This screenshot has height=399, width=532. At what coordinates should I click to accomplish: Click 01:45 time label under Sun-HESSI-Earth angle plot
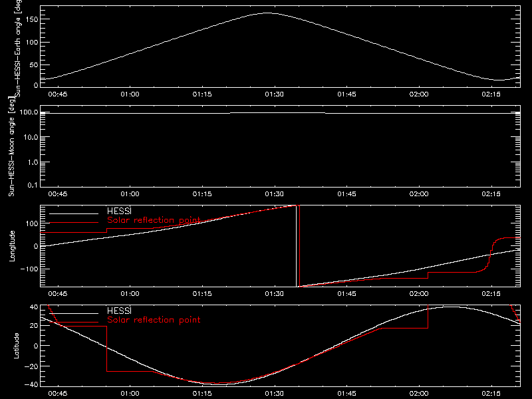point(346,94)
